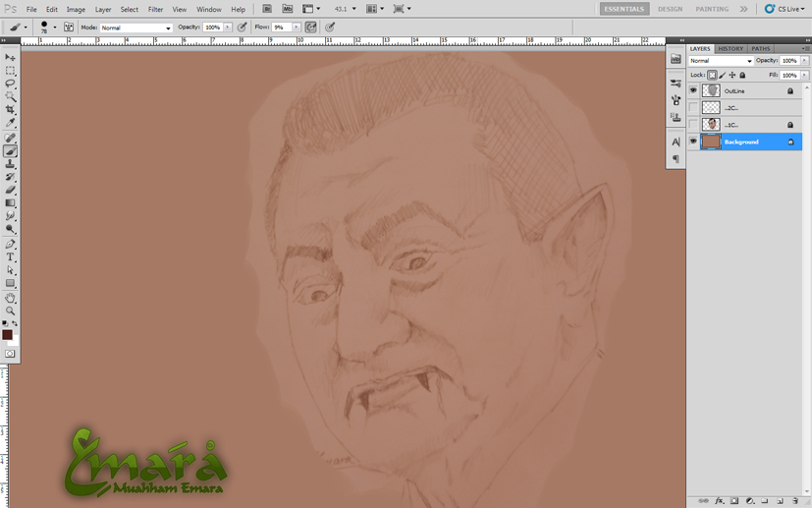Open layer Opacity slider arrow
The height and width of the screenshot is (508, 812).
click(804, 61)
